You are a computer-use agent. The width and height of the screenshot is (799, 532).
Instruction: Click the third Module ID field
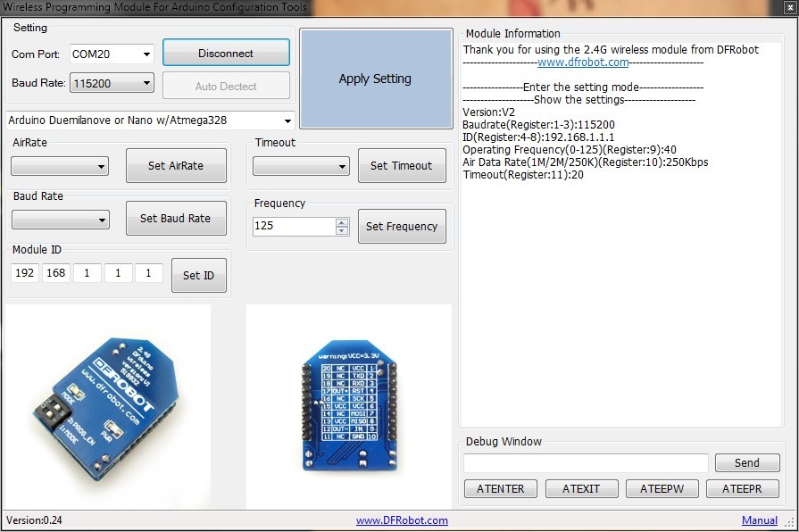pyautogui.click(x=87, y=273)
